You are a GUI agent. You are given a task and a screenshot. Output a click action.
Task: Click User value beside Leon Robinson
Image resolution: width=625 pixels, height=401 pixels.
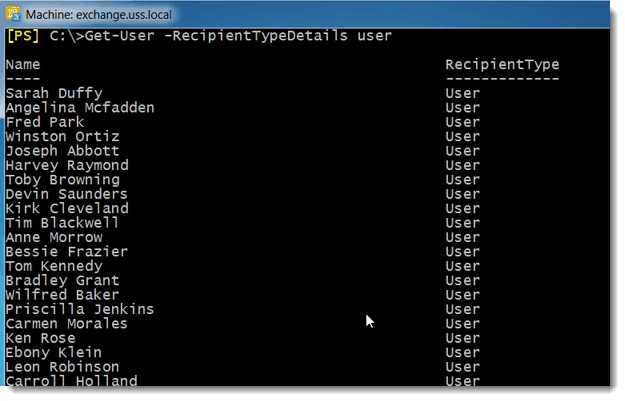(462, 367)
